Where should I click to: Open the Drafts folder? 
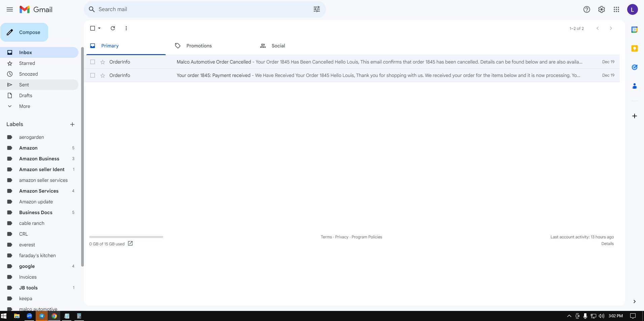pyautogui.click(x=39, y=95)
